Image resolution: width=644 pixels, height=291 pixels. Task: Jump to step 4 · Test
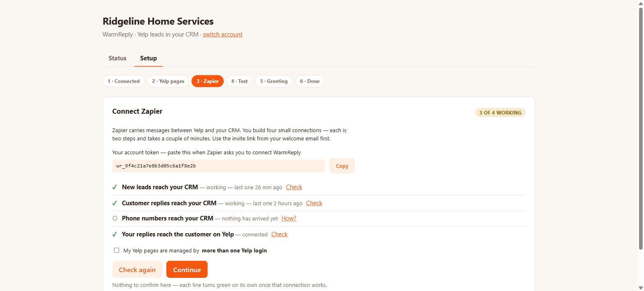click(x=239, y=81)
